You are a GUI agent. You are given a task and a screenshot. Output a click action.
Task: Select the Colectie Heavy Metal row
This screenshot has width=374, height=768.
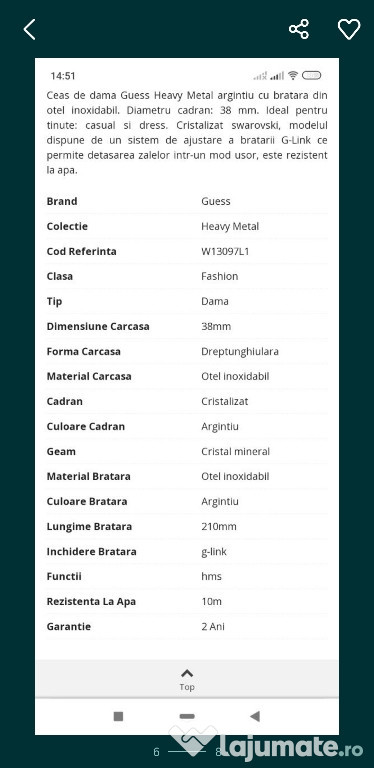tap(187, 226)
